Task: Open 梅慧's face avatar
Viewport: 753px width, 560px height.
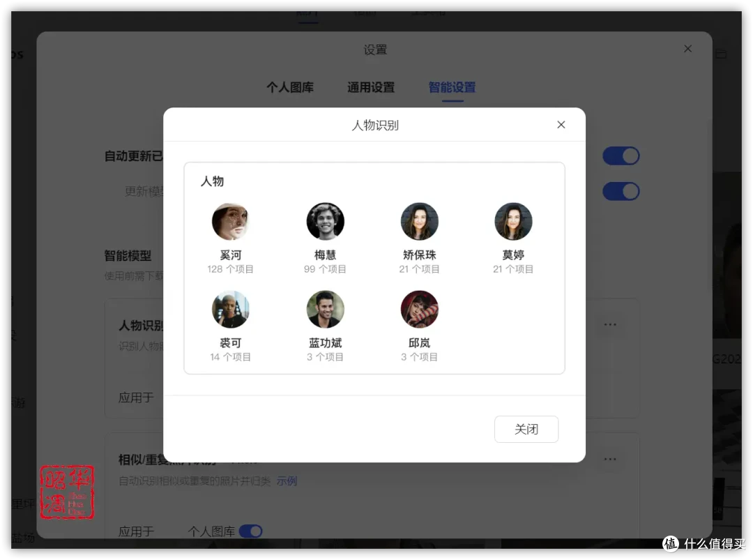Action: tap(325, 221)
